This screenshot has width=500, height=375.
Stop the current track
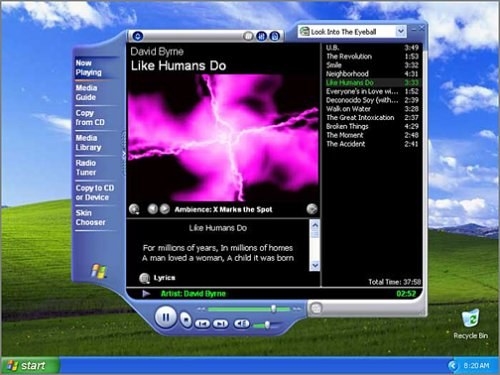pyautogui.click(x=186, y=320)
